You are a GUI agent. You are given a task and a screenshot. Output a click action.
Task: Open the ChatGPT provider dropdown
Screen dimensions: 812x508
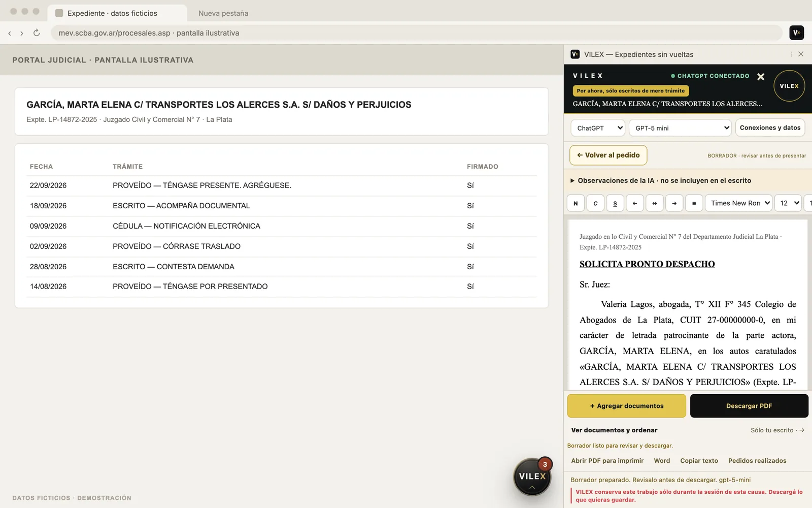598,128
